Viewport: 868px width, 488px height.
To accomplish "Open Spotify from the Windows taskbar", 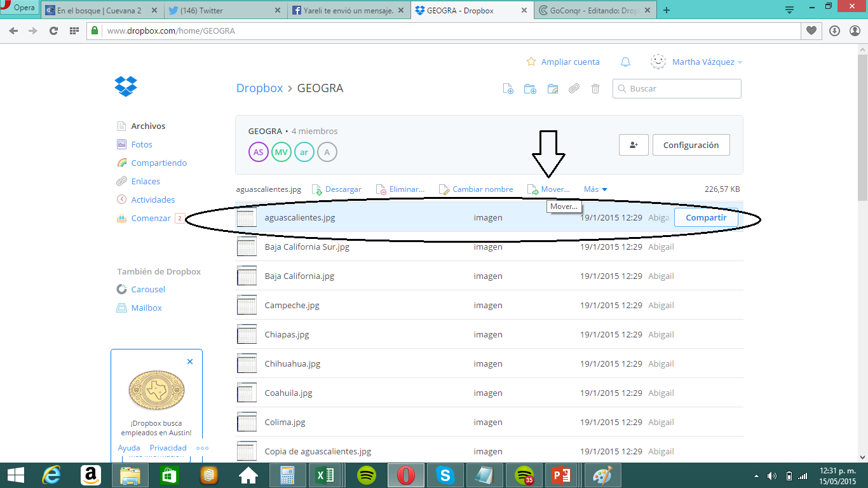I will (x=366, y=475).
